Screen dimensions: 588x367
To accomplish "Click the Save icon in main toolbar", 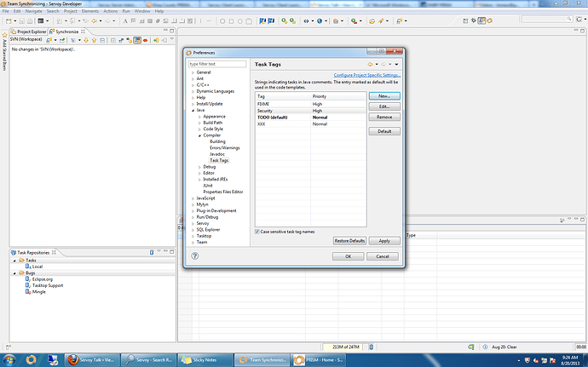I will 22,21.
